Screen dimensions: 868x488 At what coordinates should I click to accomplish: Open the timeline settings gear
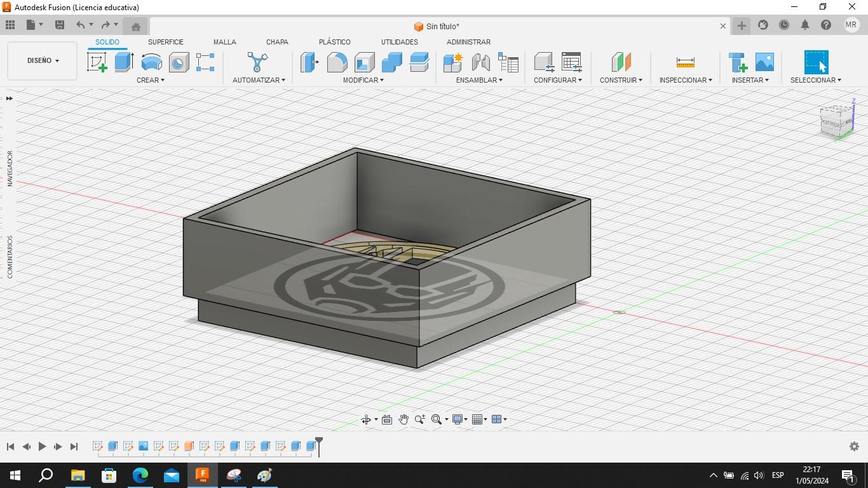pos(854,447)
